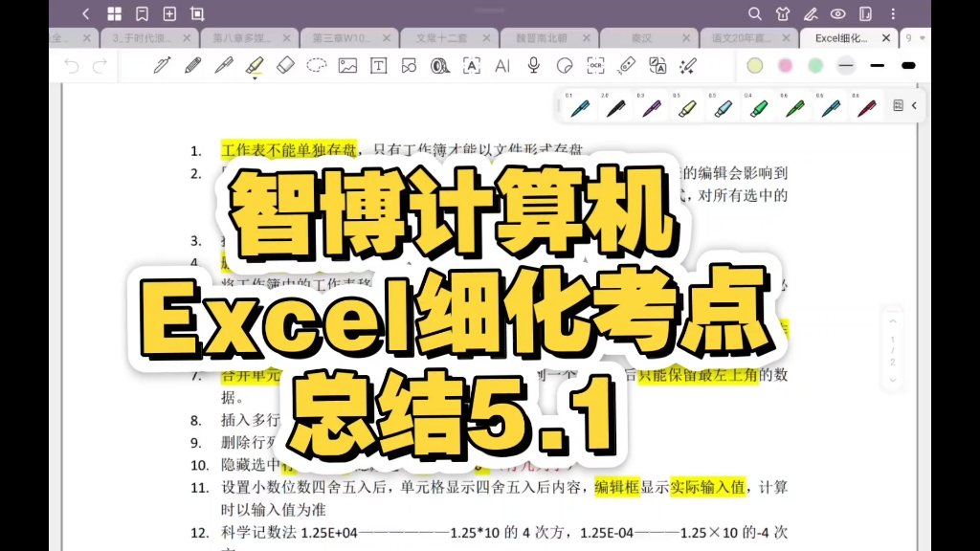Screen dimensions: 980x551
Task: Pick the green 0.4 highlighter preset
Action: [x=759, y=107]
